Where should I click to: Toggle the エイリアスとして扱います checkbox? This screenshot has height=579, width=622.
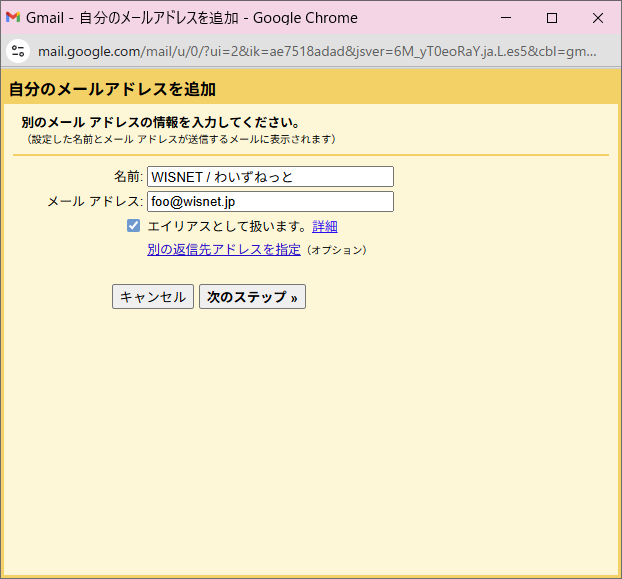point(133,226)
